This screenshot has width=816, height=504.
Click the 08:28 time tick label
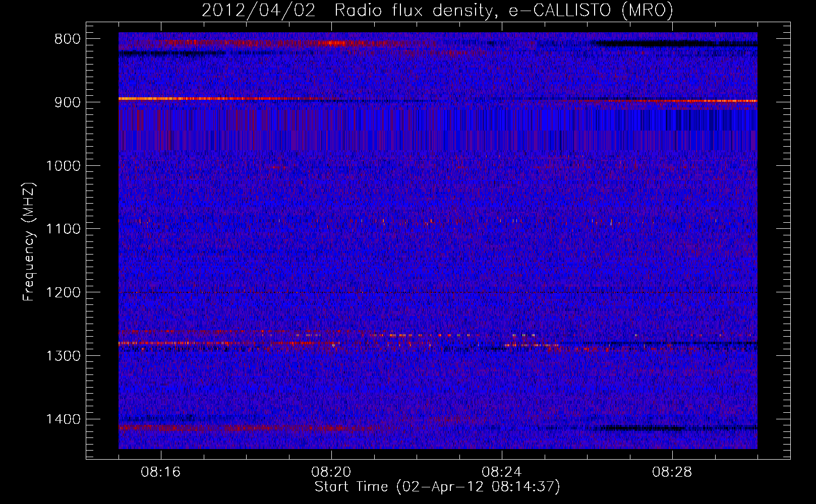(672, 472)
